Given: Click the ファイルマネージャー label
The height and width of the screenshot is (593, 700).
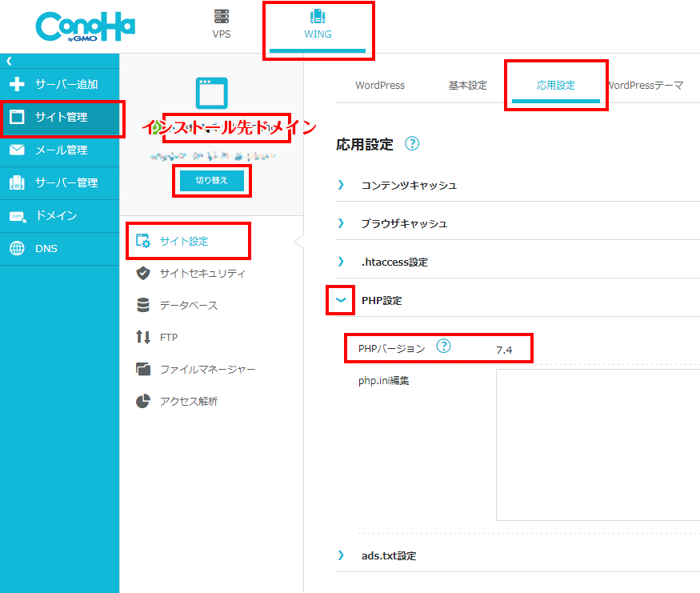Looking at the screenshot, I should coord(208,369).
